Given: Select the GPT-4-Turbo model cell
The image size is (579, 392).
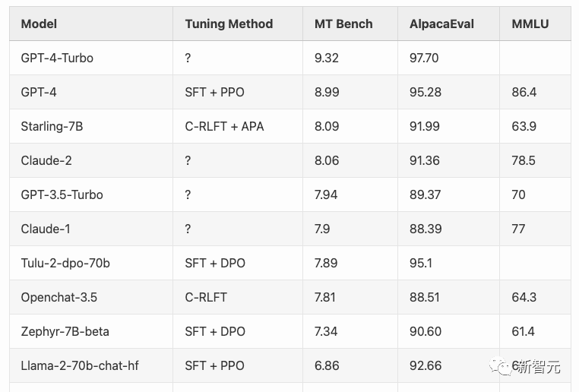Looking at the screenshot, I should coord(57,58).
